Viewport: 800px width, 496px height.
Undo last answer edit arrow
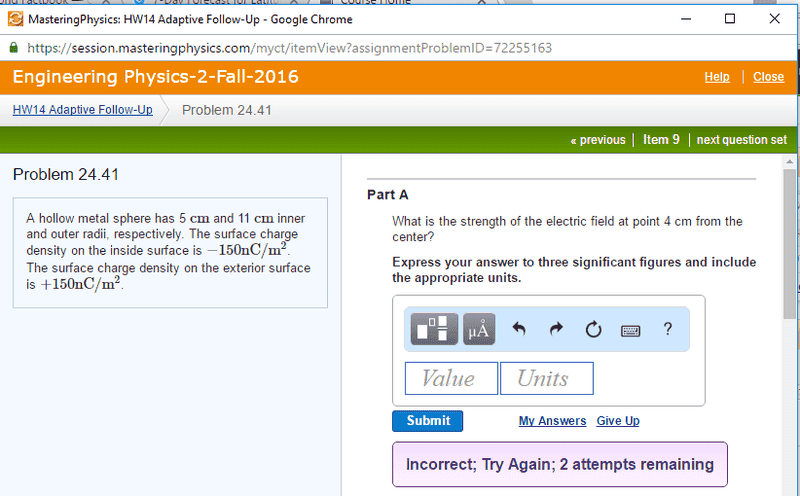[519, 329]
